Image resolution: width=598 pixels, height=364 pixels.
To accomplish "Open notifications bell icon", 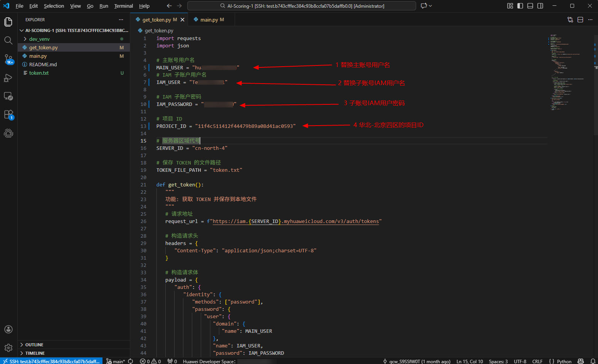I will click(593, 361).
